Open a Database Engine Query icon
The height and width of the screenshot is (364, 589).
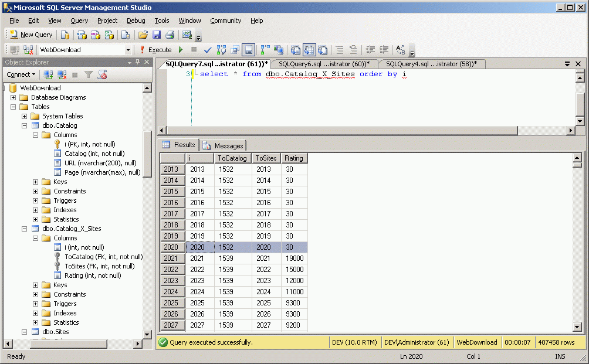point(65,35)
